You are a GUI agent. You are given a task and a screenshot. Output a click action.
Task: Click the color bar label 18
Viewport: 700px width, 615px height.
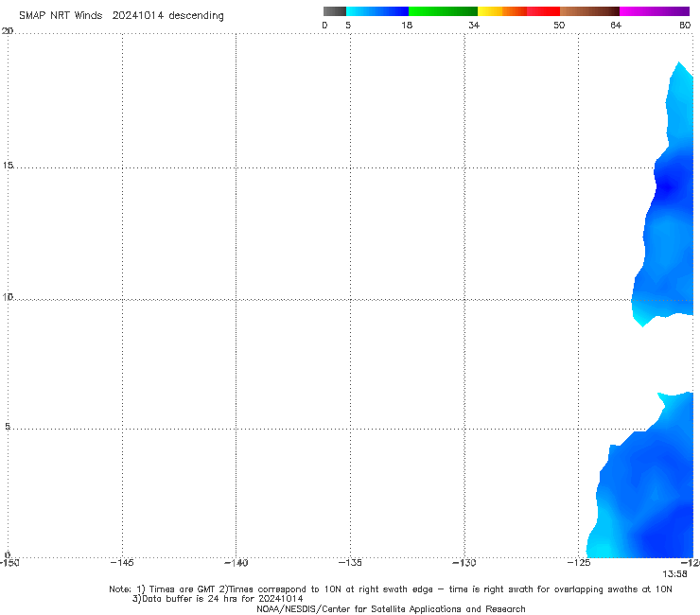point(407,26)
